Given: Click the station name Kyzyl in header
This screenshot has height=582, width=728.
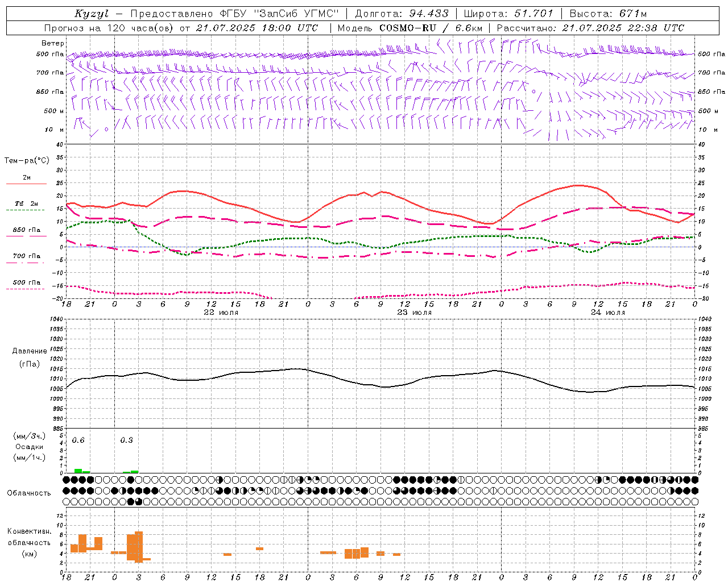Looking at the screenshot, I should 92,14.
